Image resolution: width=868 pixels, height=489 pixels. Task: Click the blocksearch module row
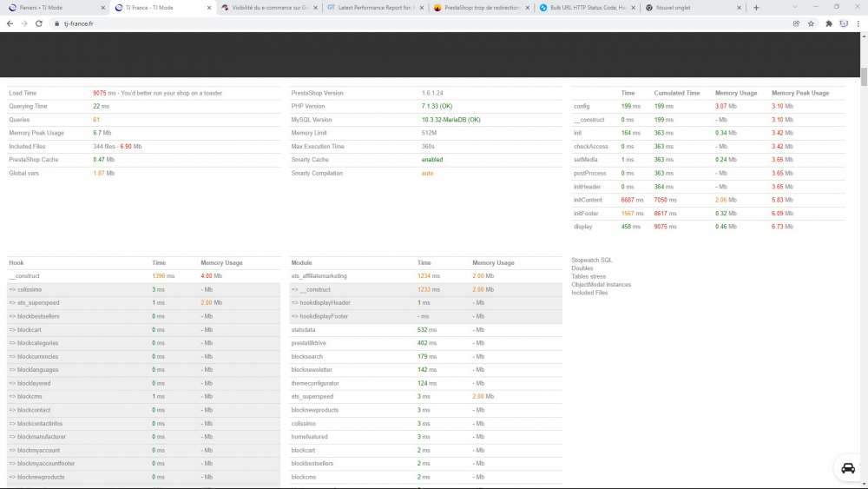[425, 357]
